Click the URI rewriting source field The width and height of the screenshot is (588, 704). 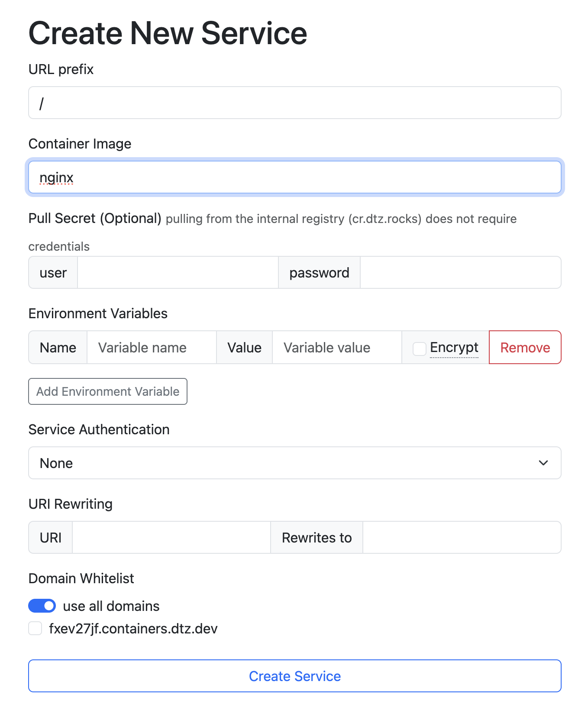pyautogui.click(x=171, y=538)
